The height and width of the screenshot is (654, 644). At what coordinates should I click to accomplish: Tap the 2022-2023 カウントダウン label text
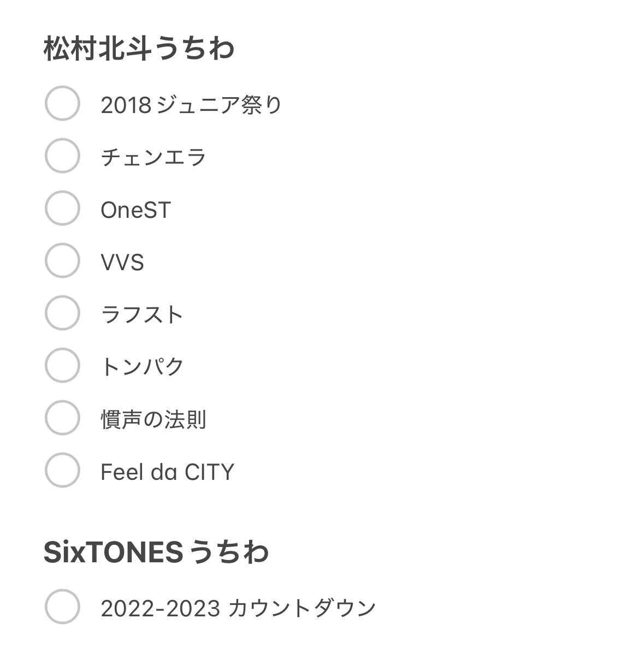pos(238,608)
